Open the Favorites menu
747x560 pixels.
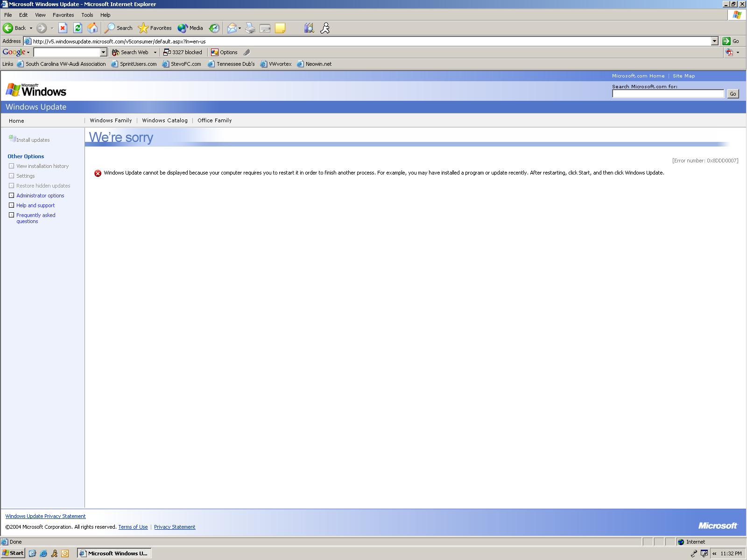pyautogui.click(x=63, y=14)
